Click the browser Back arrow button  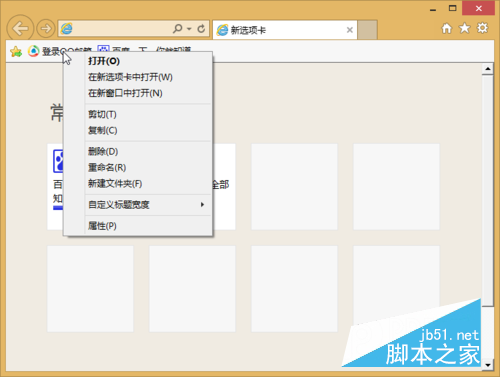click(x=20, y=29)
